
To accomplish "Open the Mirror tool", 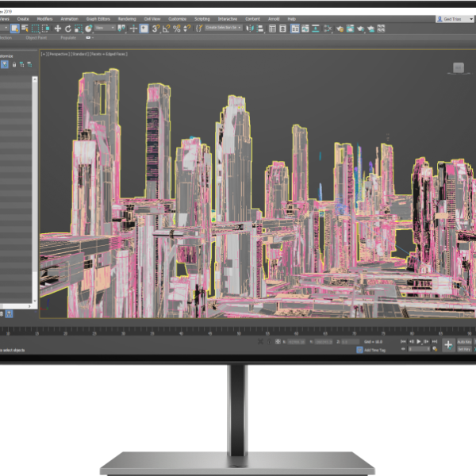I will pos(251,29).
